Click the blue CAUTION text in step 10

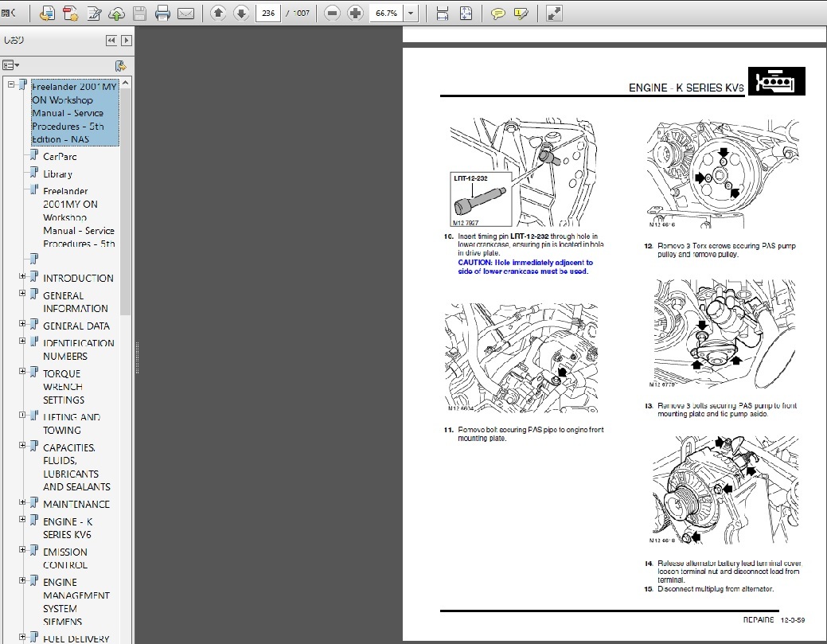coord(525,267)
